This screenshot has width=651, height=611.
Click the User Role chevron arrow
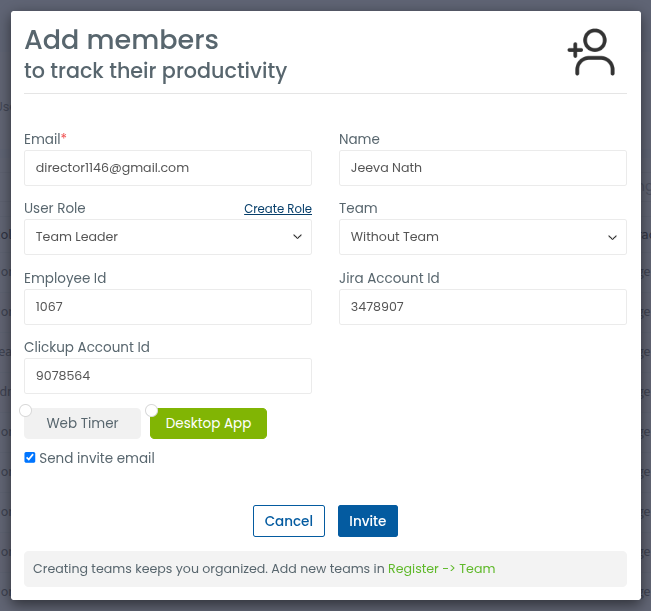click(x=298, y=237)
